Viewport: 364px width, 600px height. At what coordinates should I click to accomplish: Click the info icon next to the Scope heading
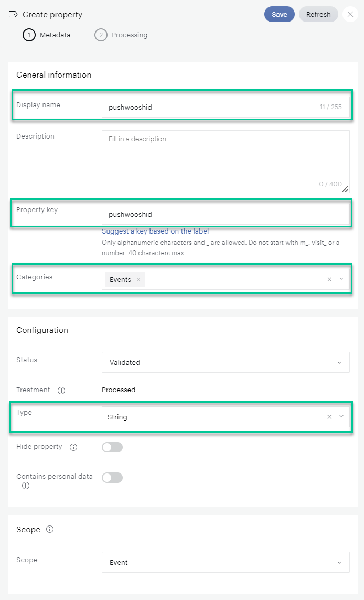click(49, 529)
